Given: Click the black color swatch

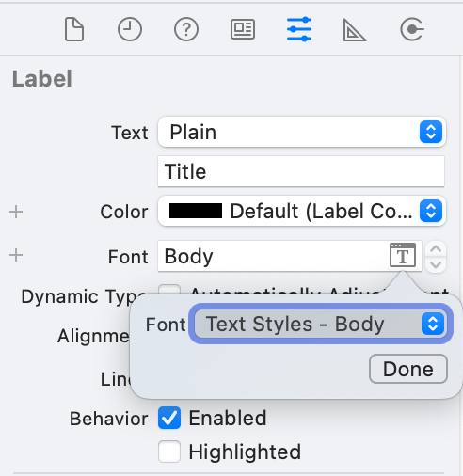Looking at the screenshot, I should 196,211.
